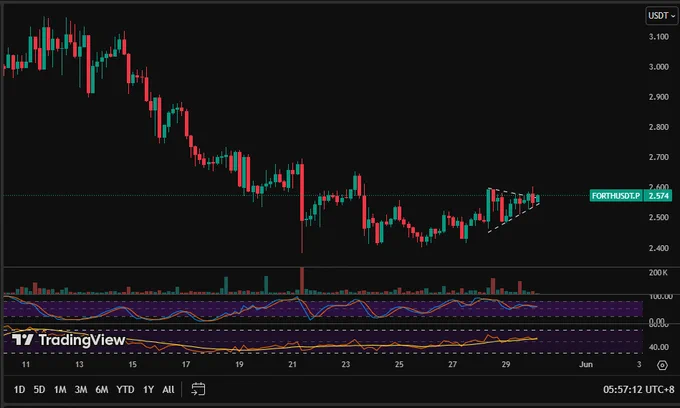Click the date label 11 on time axis

click(x=26, y=364)
